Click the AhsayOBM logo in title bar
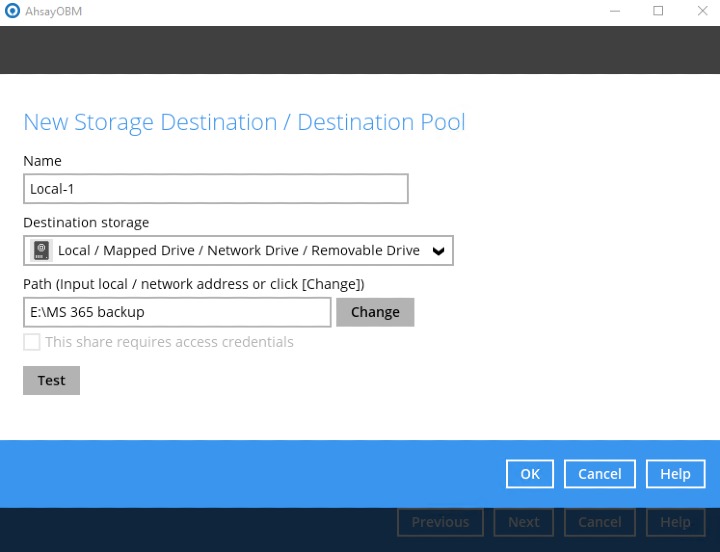 (12, 11)
